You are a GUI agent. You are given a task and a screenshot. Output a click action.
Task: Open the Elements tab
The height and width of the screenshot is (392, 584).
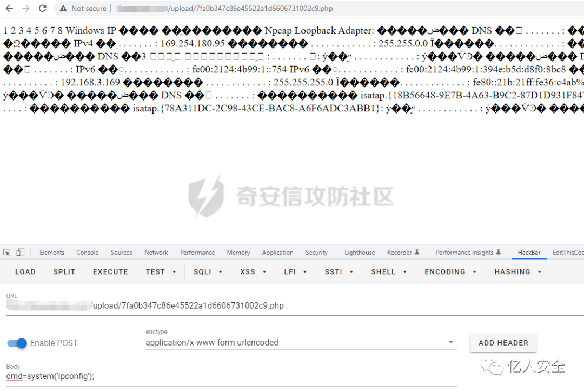pyautogui.click(x=52, y=252)
